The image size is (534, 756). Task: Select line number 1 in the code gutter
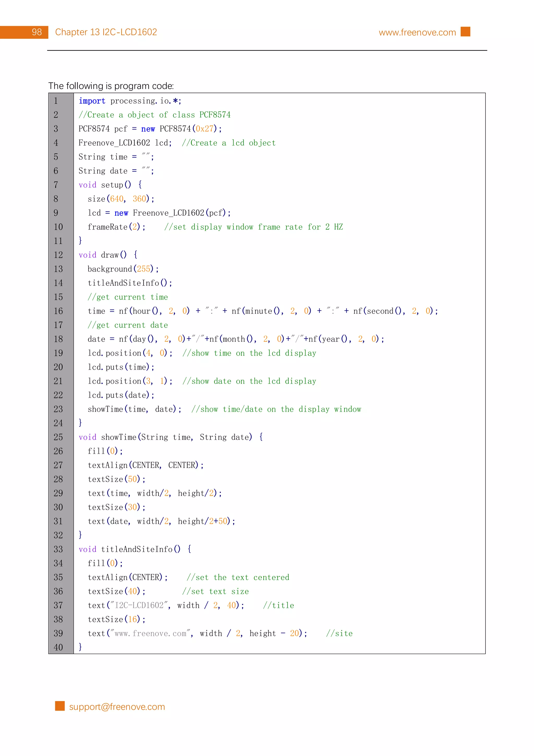point(56,101)
